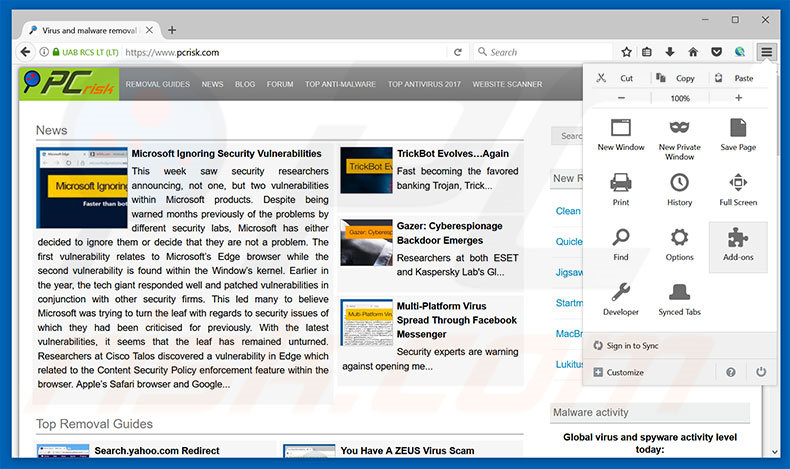The height and width of the screenshot is (469, 790).
Task: Reload the current page
Action: coord(457,52)
